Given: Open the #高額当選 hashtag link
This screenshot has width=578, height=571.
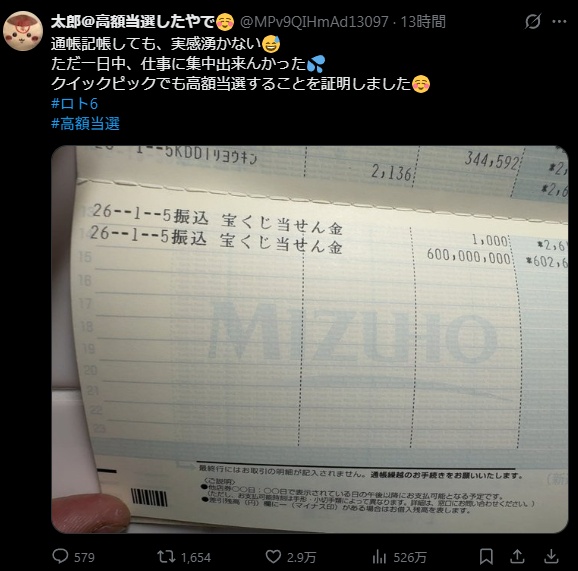Looking at the screenshot, I should coord(86,123).
